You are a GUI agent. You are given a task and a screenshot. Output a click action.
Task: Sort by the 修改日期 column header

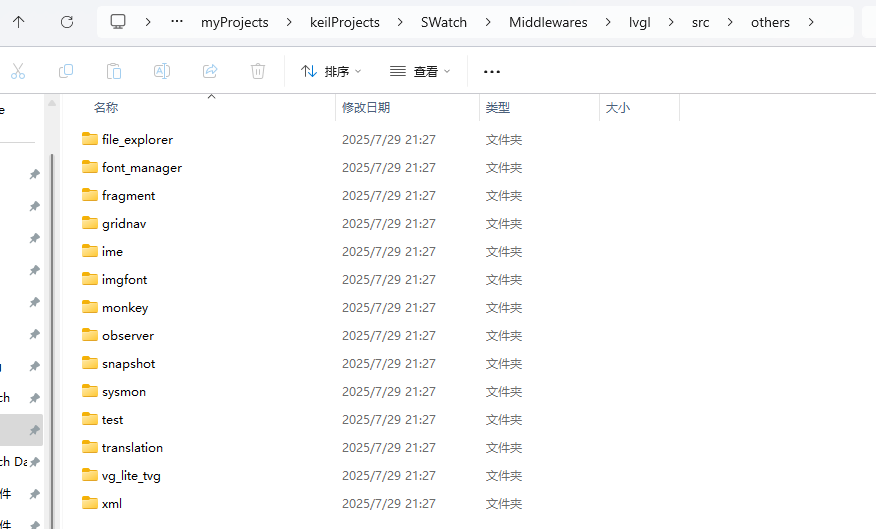point(366,107)
